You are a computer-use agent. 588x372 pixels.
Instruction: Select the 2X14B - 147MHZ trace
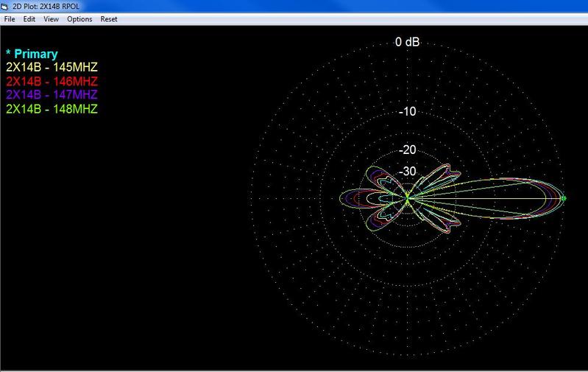(52, 94)
